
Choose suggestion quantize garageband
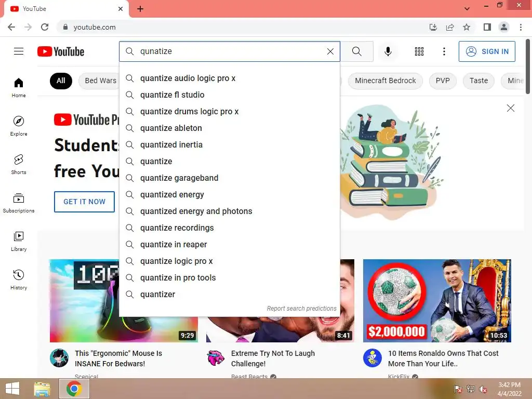click(229, 178)
